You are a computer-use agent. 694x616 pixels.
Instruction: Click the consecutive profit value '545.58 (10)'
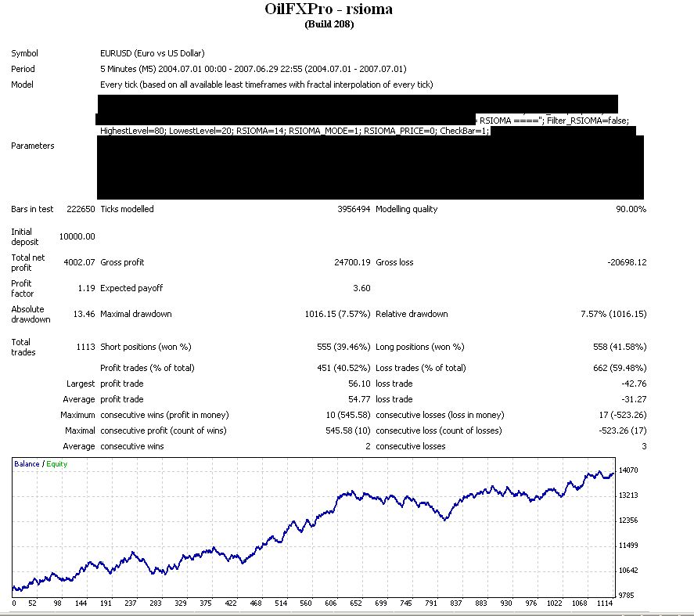pos(348,430)
